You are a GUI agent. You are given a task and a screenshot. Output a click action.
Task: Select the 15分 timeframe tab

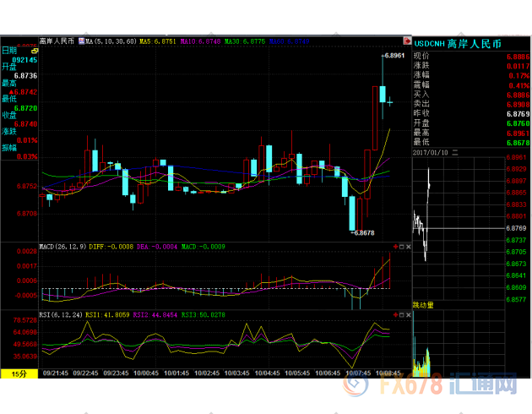[19, 373]
